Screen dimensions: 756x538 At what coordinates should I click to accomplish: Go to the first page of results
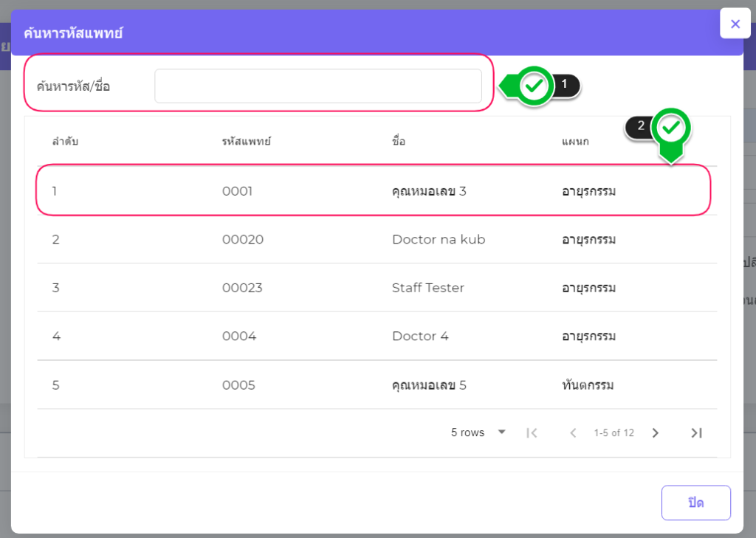coord(532,433)
